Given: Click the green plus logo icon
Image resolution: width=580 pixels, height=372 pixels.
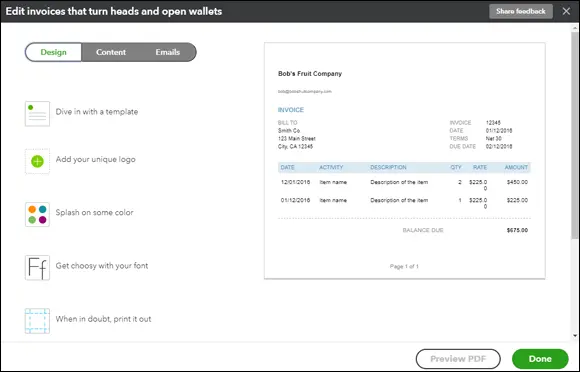Looking at the screenshot, I should [37, 161].
